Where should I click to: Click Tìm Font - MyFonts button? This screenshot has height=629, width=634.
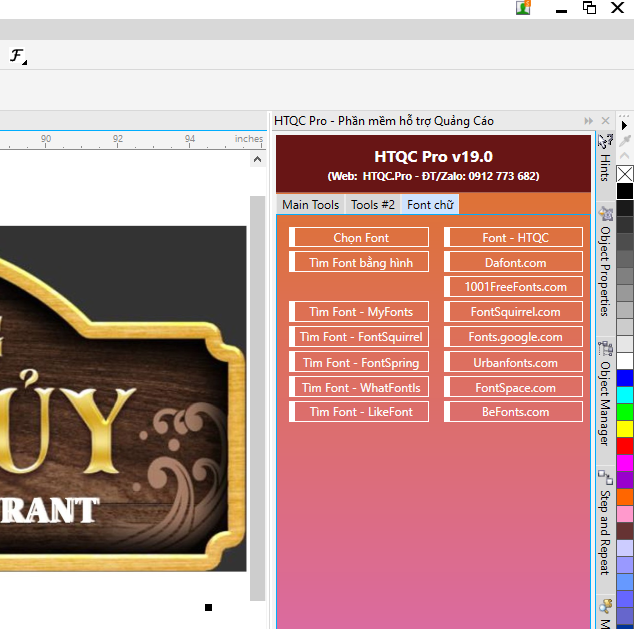pos(359,312)
